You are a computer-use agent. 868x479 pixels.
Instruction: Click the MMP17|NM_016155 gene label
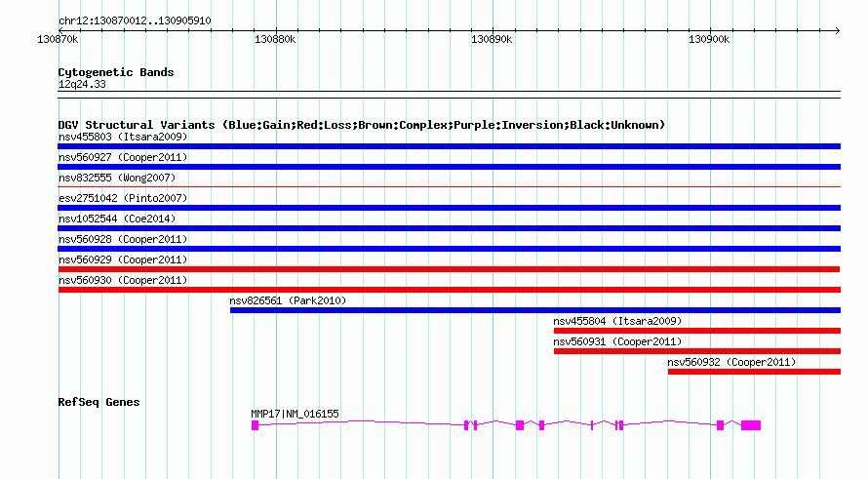tap(296, 414)
